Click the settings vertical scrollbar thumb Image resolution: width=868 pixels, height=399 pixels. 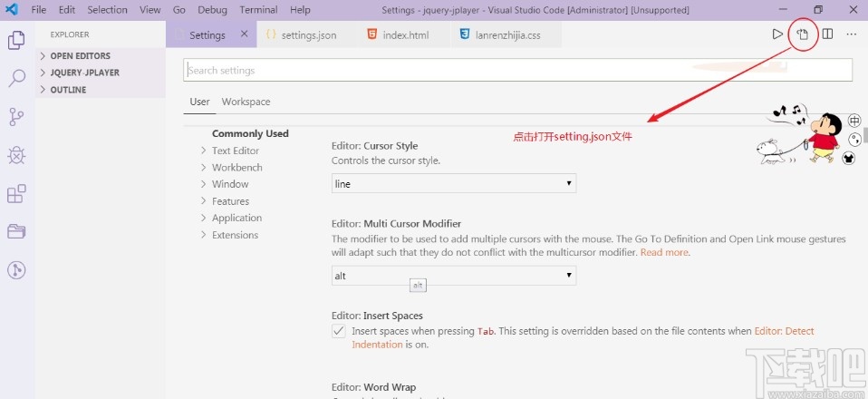point(864,134)
